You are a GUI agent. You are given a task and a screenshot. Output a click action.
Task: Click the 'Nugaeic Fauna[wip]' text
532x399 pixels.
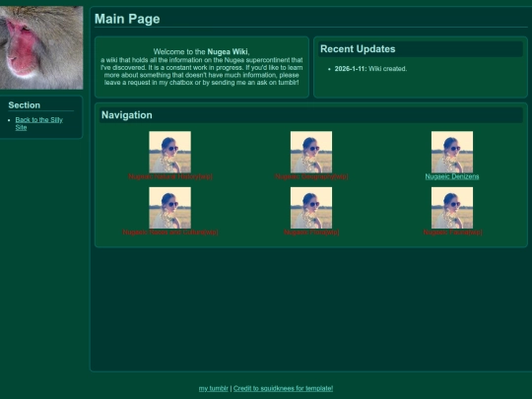452,233
